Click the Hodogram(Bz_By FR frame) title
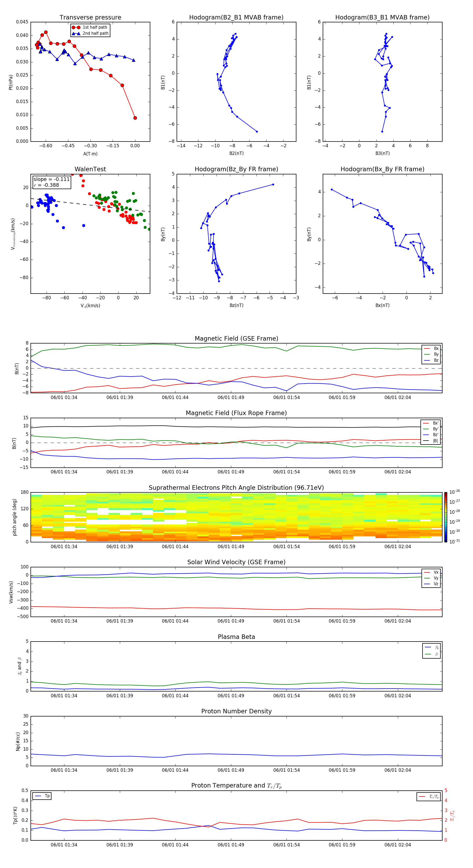The width and height of the screenshot is (473, 868). click(x=236, y=169)
